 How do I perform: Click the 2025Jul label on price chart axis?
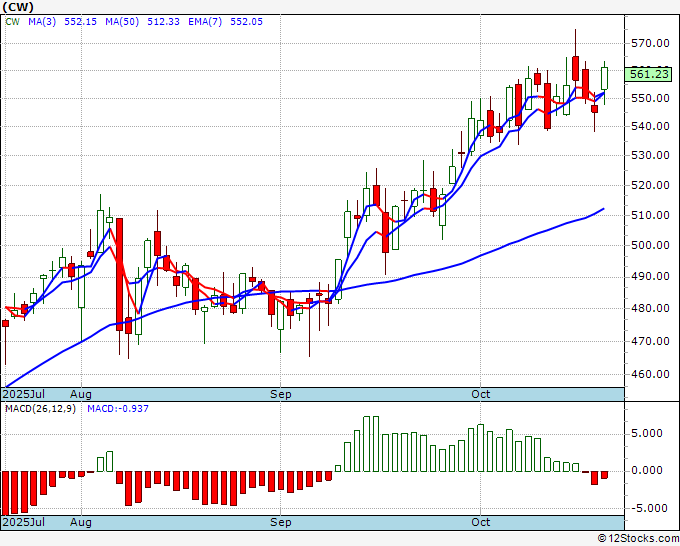[x=23, y=394]
